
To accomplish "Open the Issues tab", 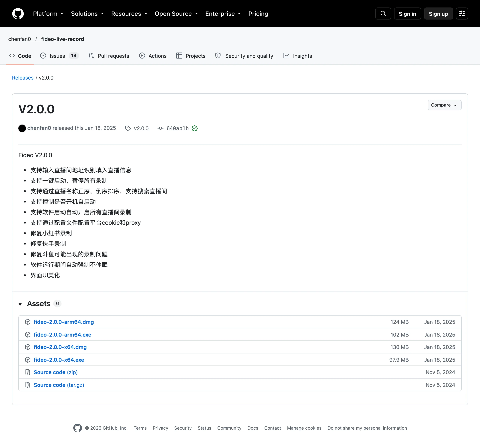I will (x=59, y=56).
